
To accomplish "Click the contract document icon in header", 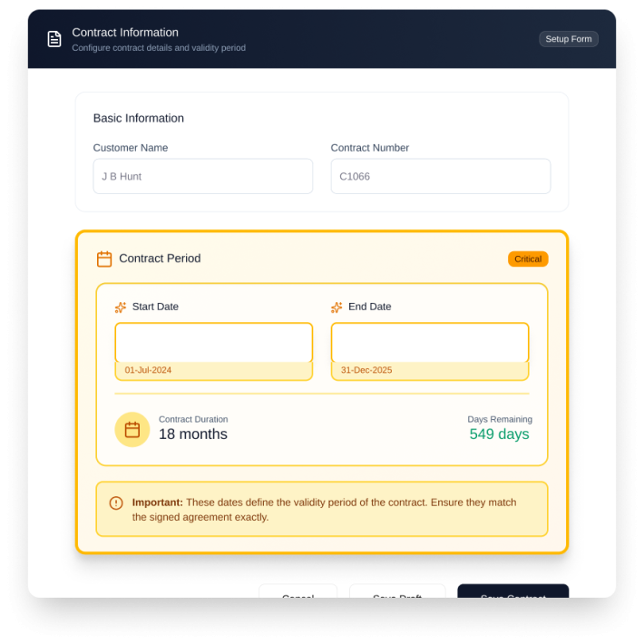I will coord(54,39).
